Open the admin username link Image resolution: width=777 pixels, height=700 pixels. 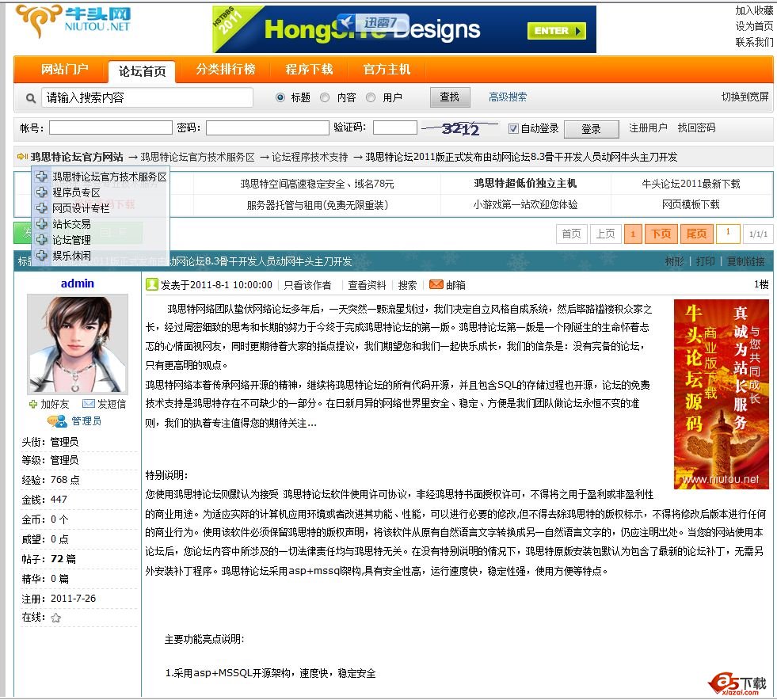[x=78, y=283]
